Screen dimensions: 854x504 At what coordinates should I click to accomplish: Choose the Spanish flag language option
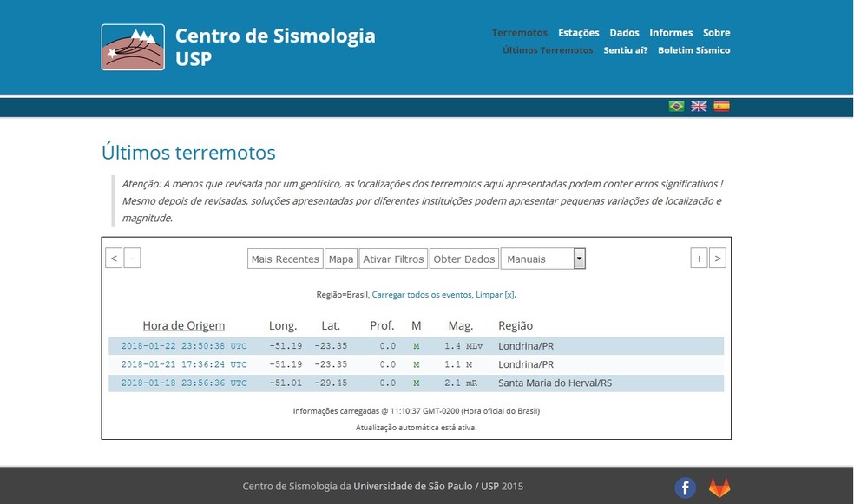coord(721,107)
